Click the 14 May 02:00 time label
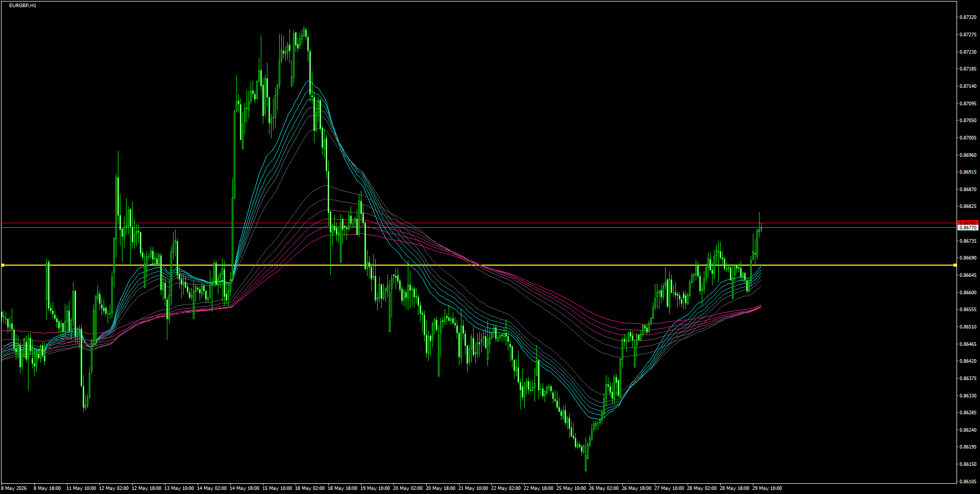 coord(212,488)
